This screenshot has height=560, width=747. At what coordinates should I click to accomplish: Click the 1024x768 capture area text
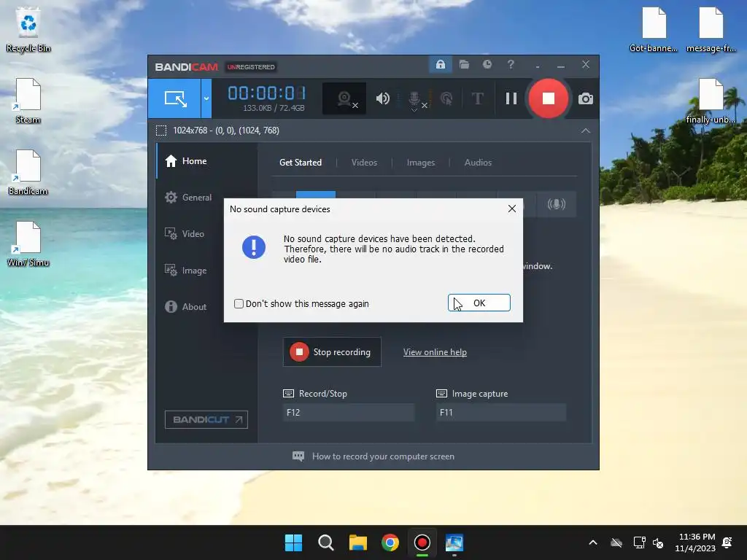[x=226, y=131]
